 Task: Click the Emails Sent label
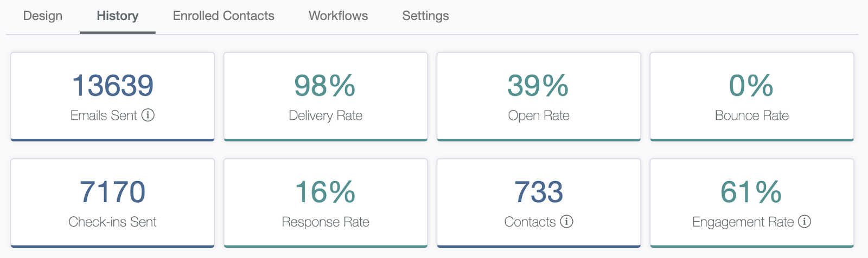[104, 115]
